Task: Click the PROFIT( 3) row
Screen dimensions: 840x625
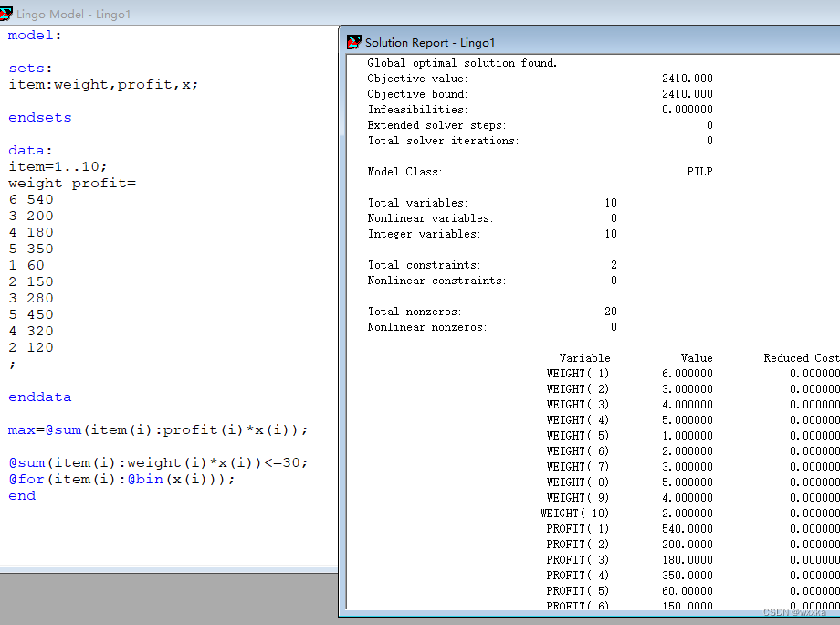Action: (693, 560)
